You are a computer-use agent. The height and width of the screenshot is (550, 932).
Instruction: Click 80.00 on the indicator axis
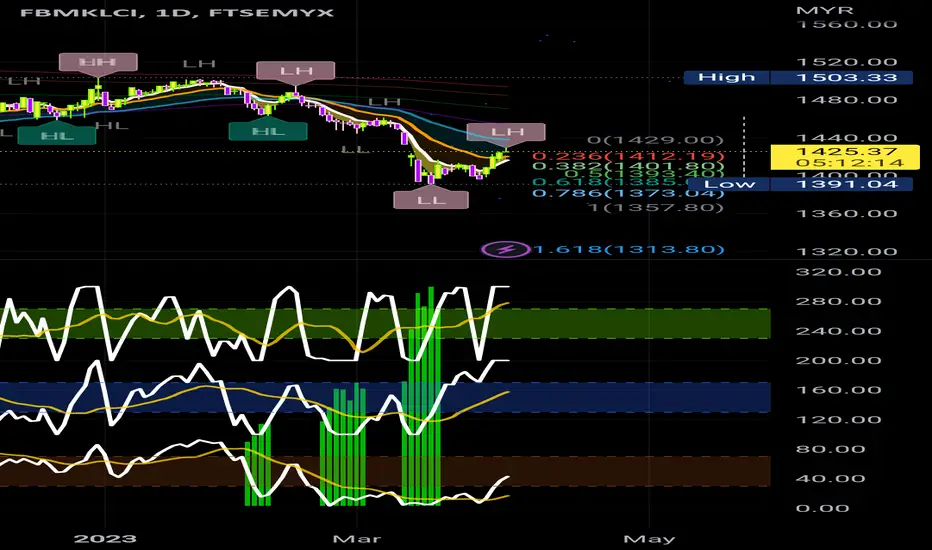click(x=830, y=449)
